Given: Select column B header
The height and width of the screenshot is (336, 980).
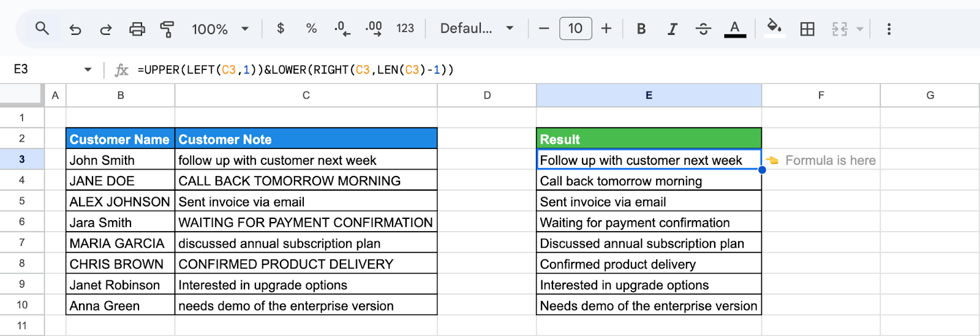Looking at the screenshot, I should pyautogui.click(x=121, y=95).
